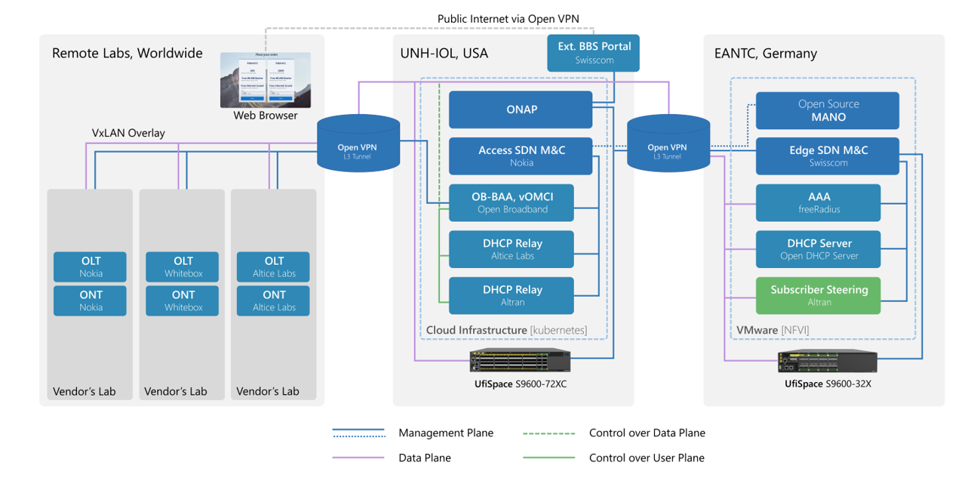Select the ONT Altice Labs box
The image size is (980, 487).
coord(274,301)
